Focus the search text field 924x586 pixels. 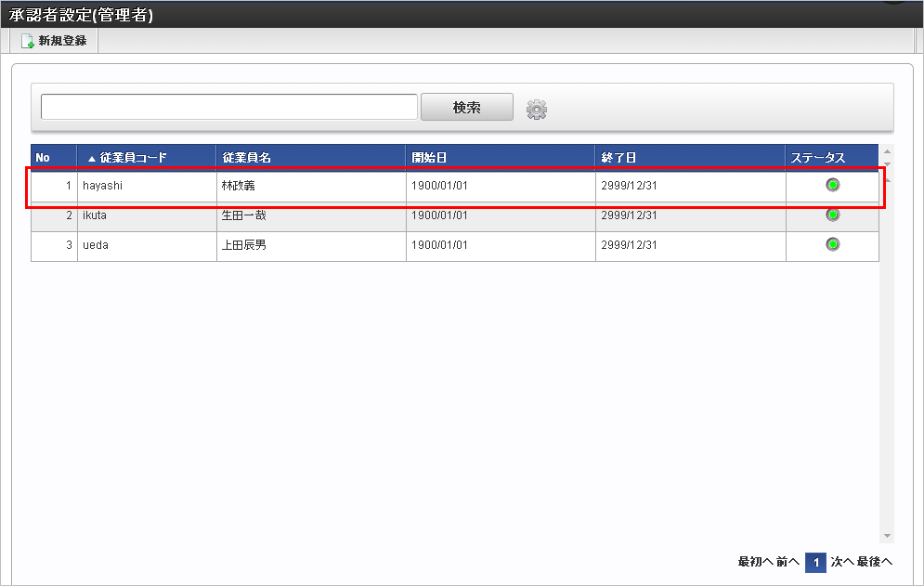pyautogui.click(x=229, y=107)
